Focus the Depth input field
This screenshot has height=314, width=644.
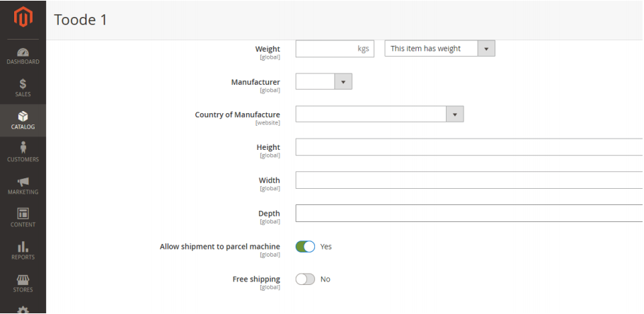click(469, 213)
